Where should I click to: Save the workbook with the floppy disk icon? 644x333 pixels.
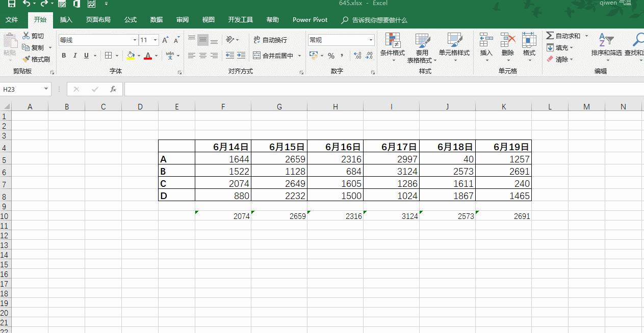click(11, 4)
